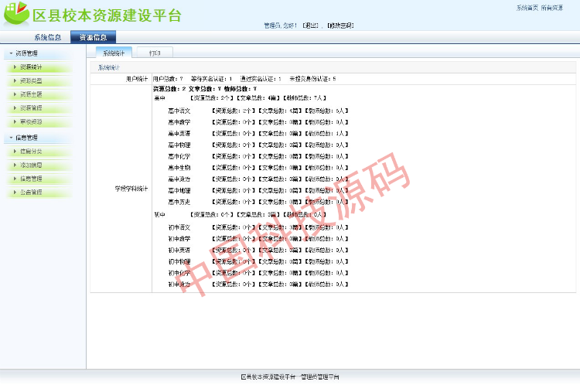The width and height of the screenshot is (580, 392).
Task: Click the 高中 stage heading
Action: (159, 98)
